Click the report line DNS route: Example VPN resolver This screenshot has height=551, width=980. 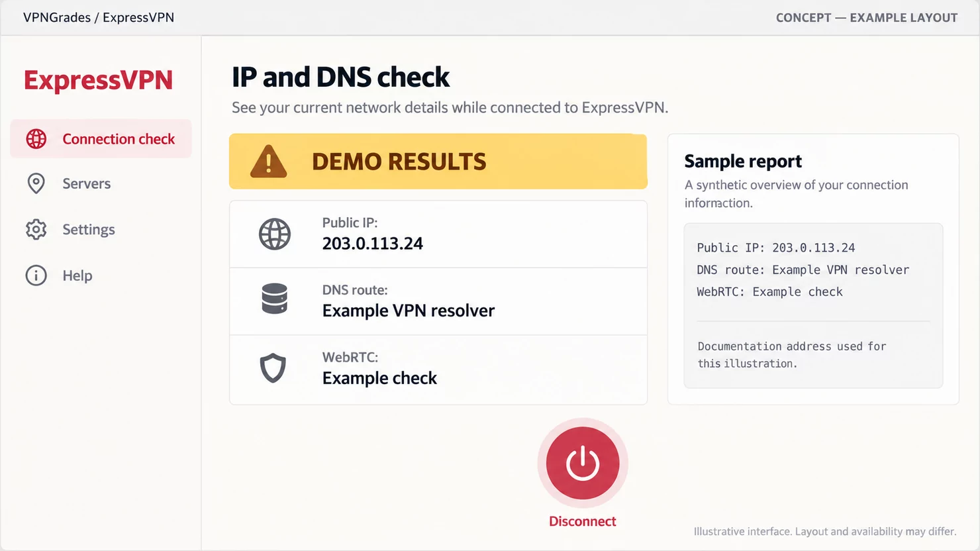click(x=803, y=270)
